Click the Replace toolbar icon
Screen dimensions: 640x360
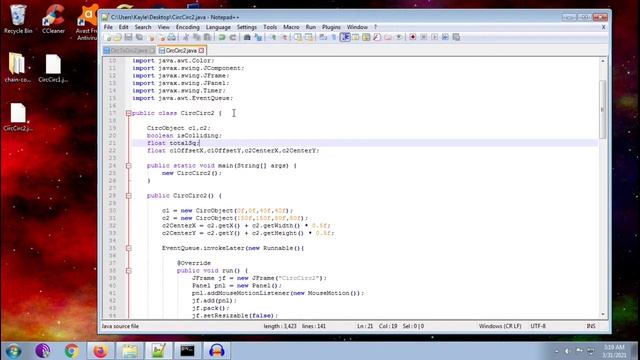point(258,38)
